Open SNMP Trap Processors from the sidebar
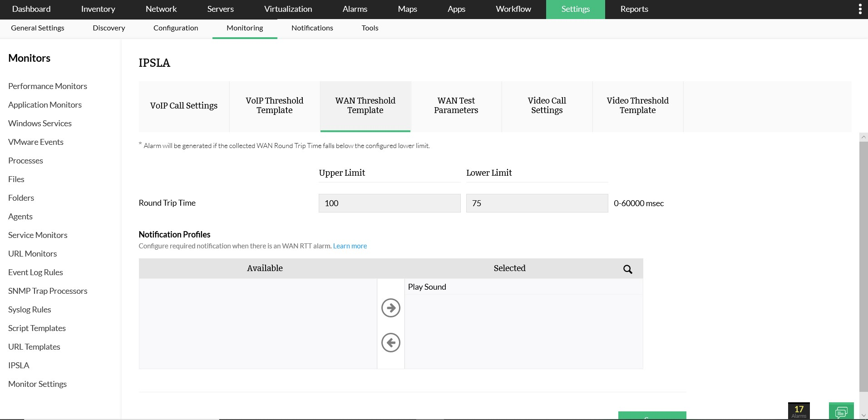 [48, 291]
